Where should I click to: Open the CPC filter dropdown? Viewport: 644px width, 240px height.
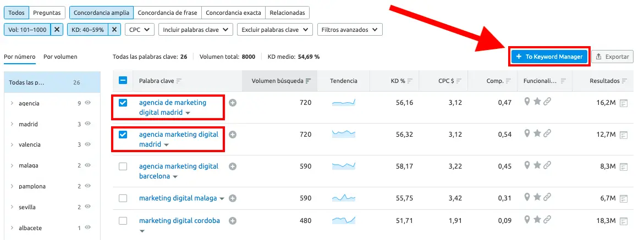pos(140,30)
